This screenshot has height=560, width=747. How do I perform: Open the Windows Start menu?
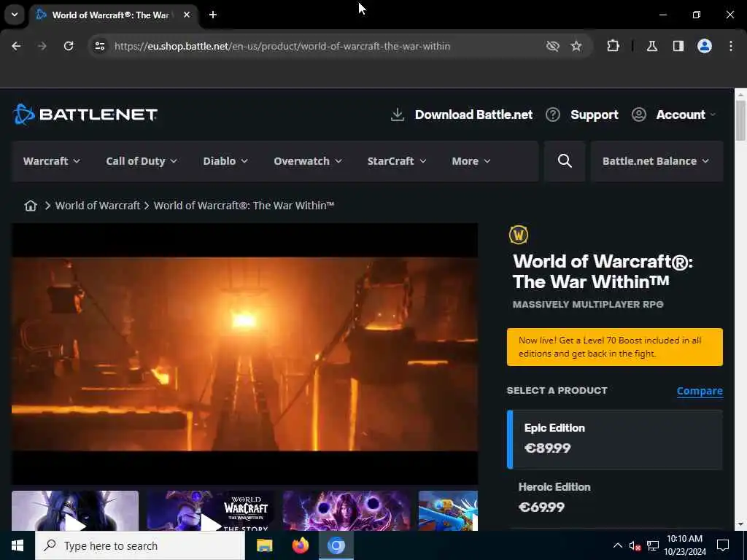[x=18, y=545]
